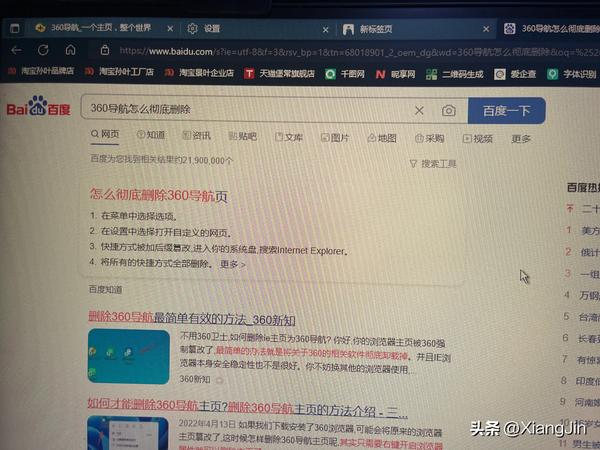Select 资讯 search category
This screenshot has height=450, width=600.
click(197, 135)
